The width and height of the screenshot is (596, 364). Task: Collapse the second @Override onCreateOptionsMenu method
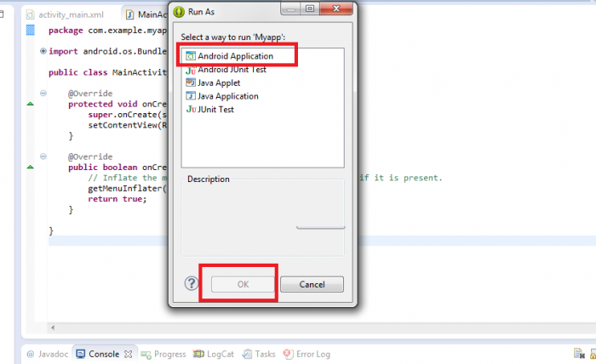43,156
